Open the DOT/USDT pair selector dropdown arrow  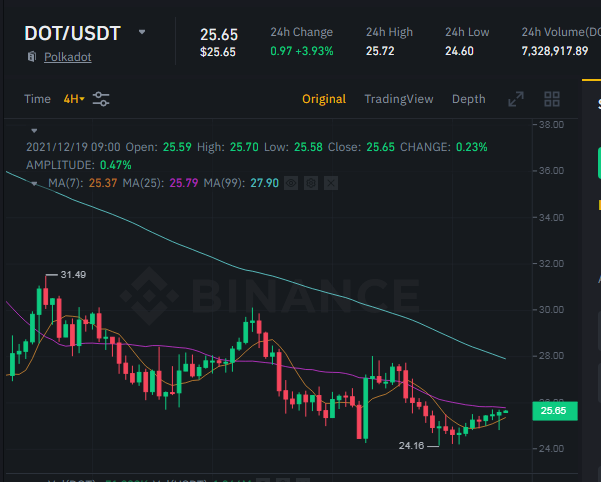[142, 32]
